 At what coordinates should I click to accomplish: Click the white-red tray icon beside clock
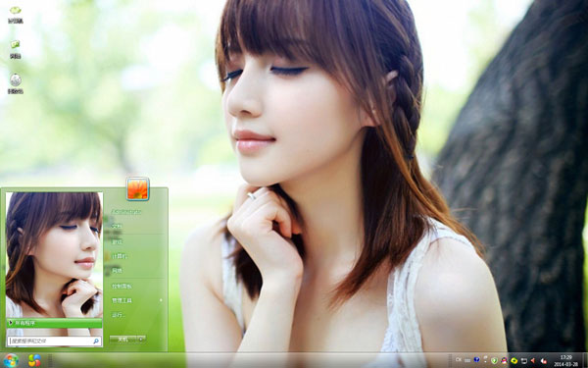tap(544, 361)
